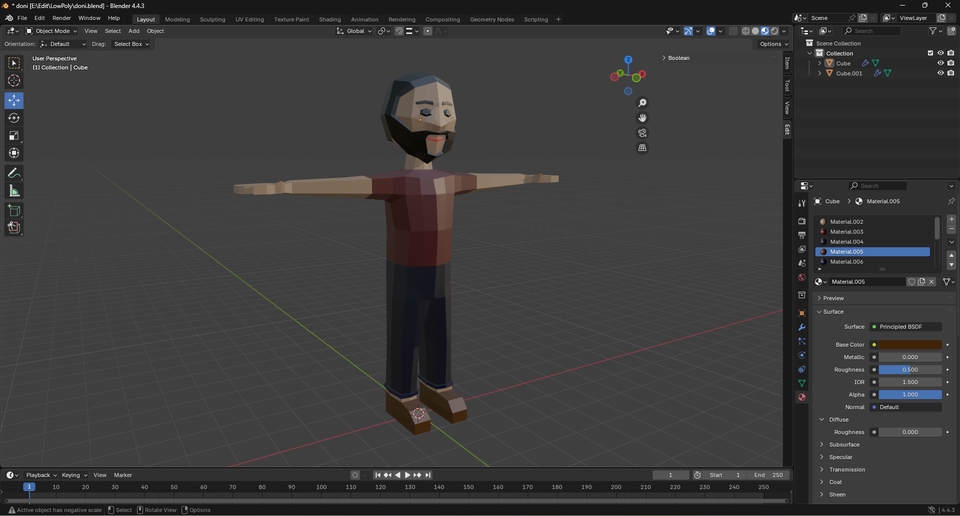Open the Render menu
The height and width of the screenshot is (516, 960).
pyautogui.click(x=61, y=18)
